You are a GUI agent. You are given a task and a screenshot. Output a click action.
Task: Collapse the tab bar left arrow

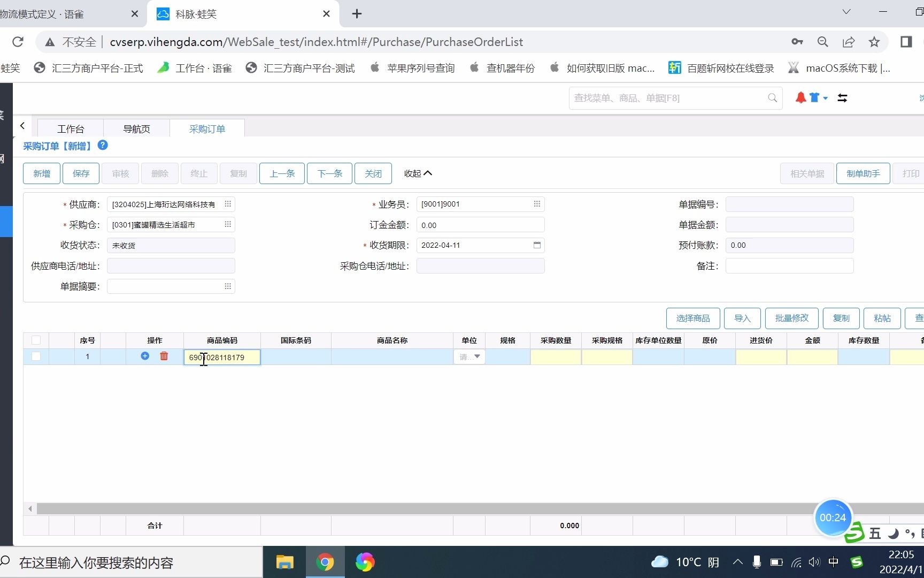pyautogui.click(x=22, y=126)
